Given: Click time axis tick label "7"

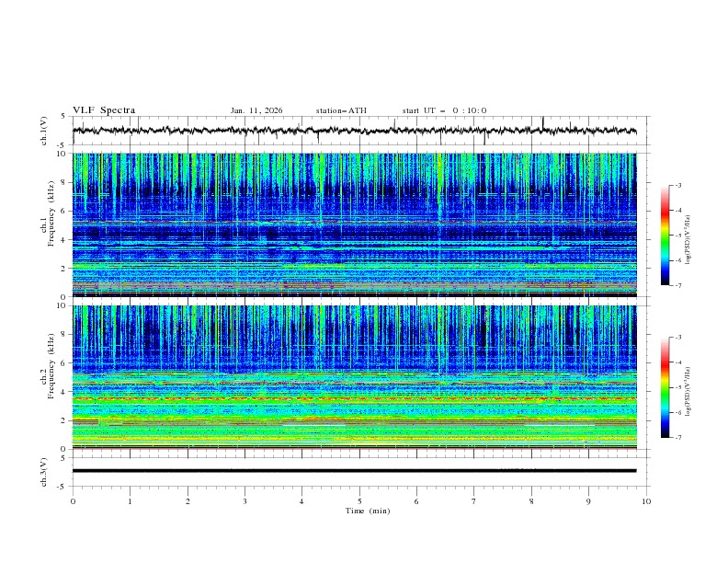Looking at the screenshot, I should pyautogui.click(x=474, y=501).
